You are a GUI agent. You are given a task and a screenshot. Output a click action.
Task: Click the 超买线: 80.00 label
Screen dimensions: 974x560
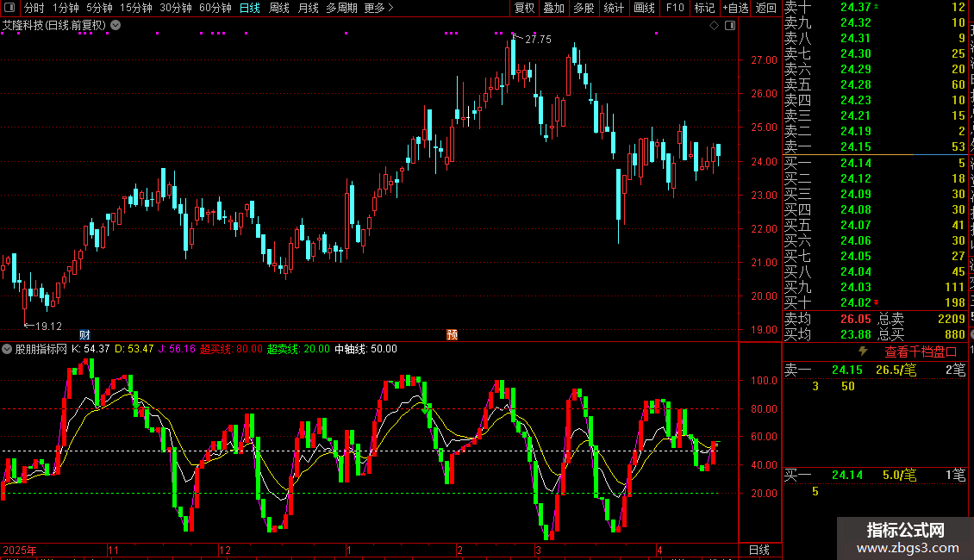pyautogui.click(x=231, y=349)
